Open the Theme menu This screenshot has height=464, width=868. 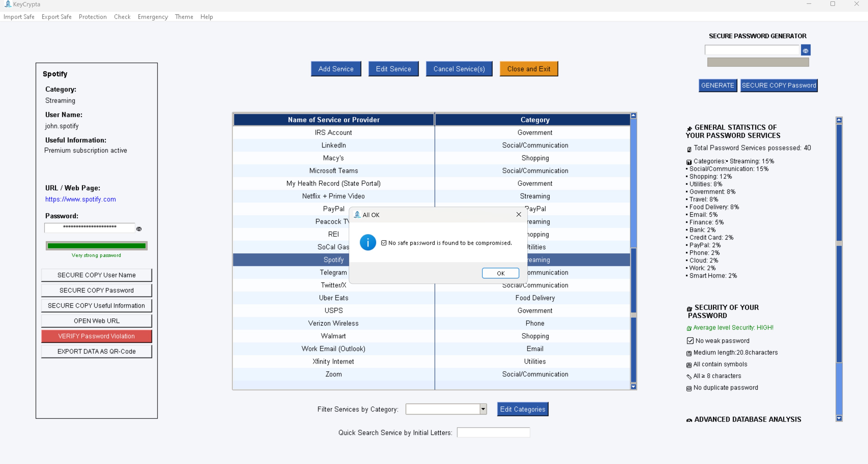click(184, 17)
